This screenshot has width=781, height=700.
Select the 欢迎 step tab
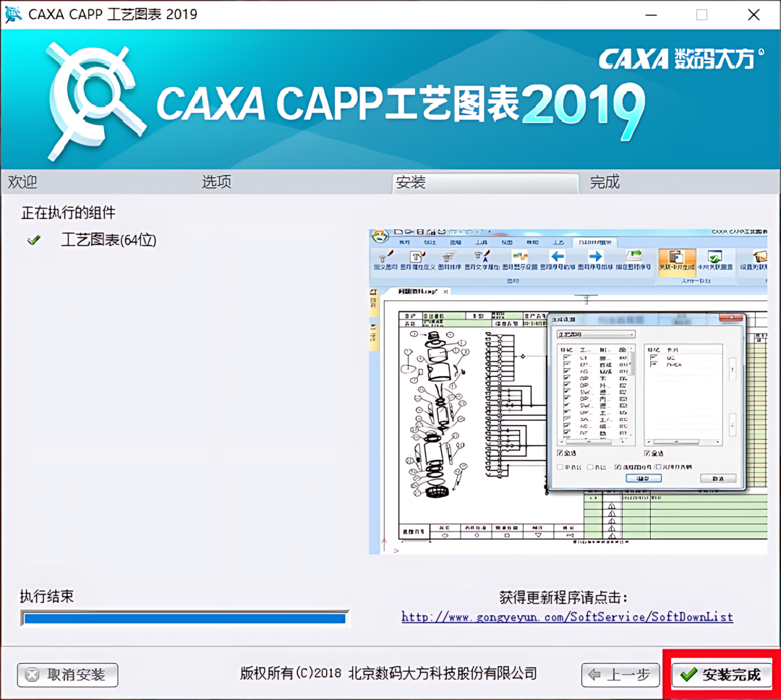22,182
